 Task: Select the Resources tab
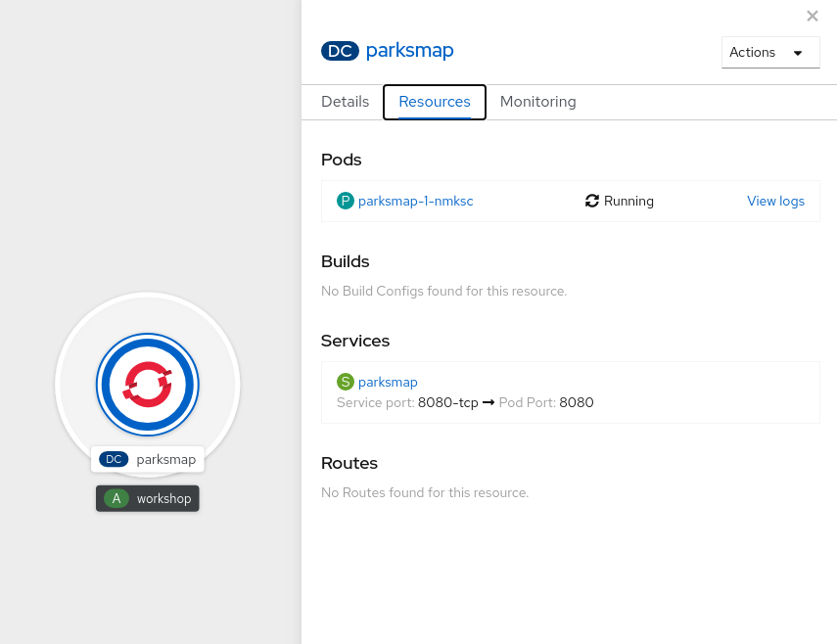click(x=435, y=102)
